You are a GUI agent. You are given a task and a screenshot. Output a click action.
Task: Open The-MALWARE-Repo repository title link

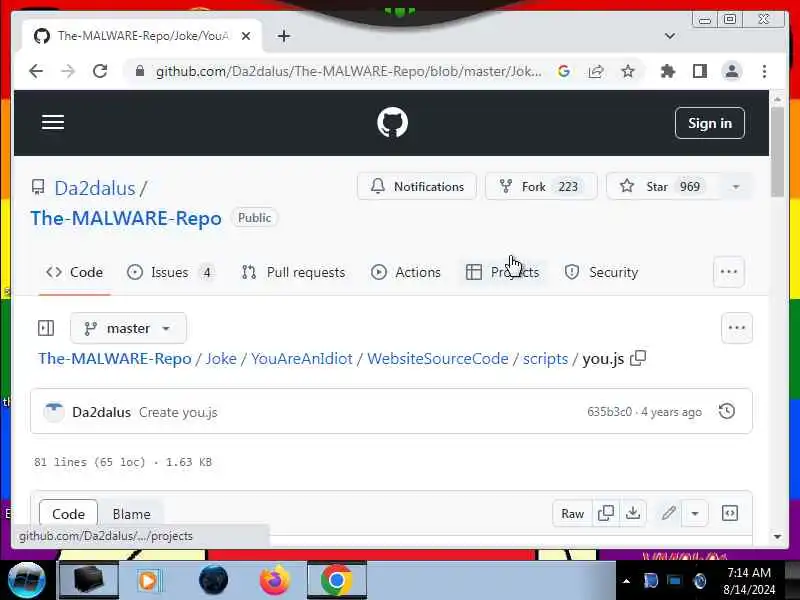coord(126,218)
